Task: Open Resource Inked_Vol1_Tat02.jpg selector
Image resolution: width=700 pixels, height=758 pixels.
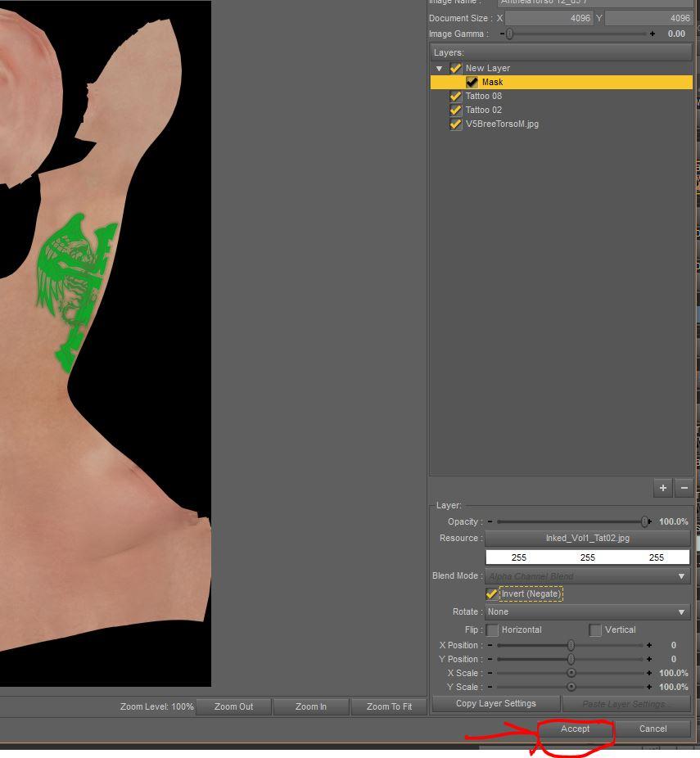Action: pos(587,538)
